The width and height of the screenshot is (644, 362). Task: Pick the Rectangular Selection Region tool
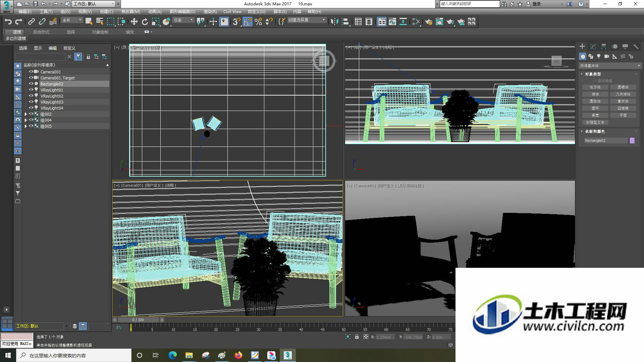pyautogui.click(x=110, y=22)
